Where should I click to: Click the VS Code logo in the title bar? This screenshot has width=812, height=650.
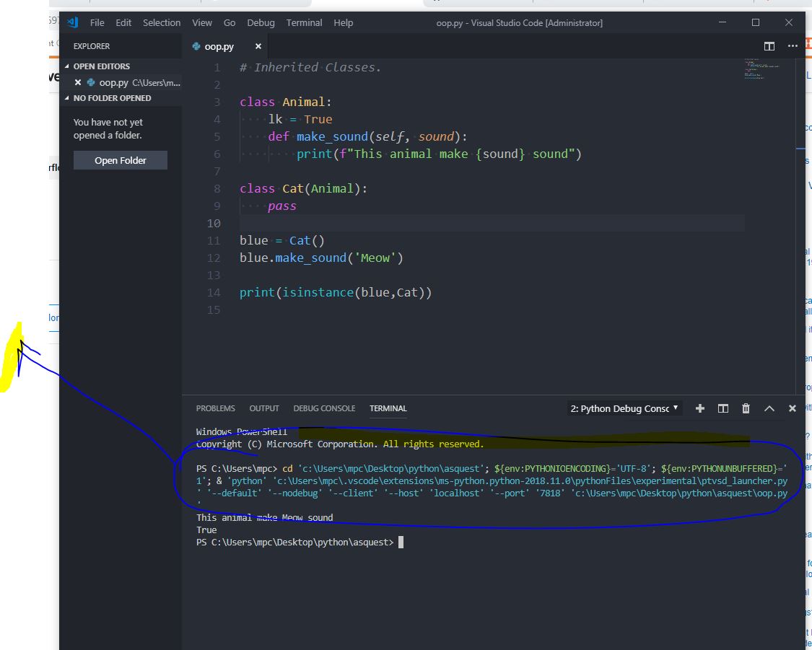[x=71, y=22]
